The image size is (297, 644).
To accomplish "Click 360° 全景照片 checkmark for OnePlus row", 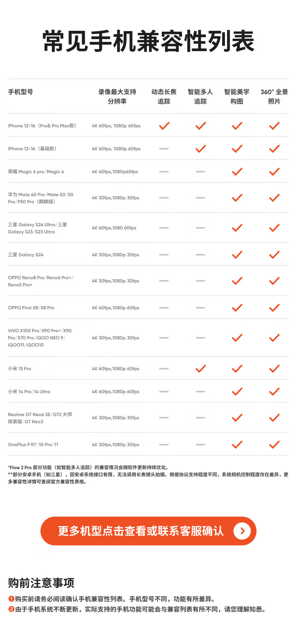I will 274,445.
